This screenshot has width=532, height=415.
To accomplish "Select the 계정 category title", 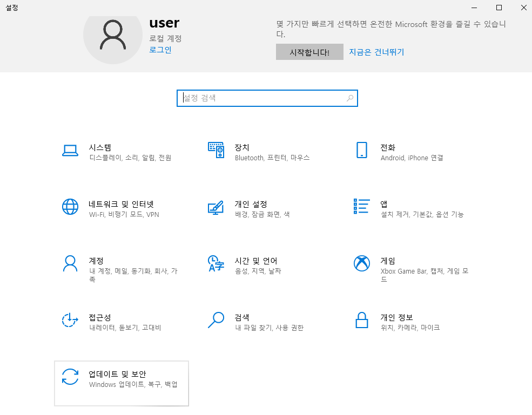I will click(x=96, y=261).
